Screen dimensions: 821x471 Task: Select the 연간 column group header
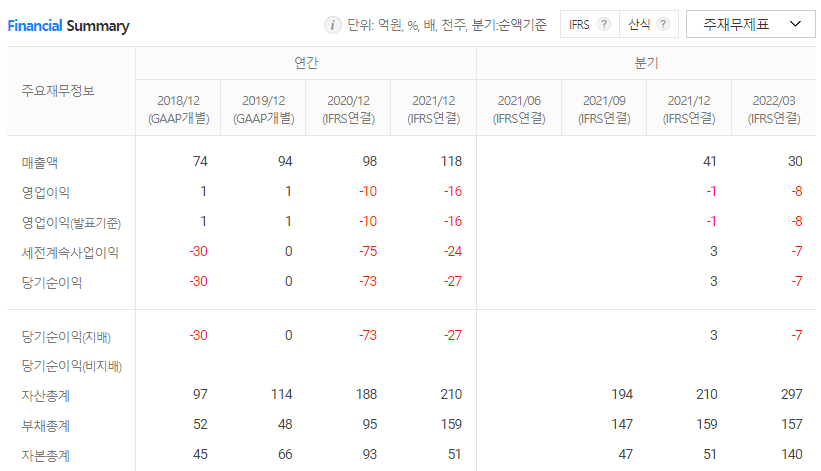306,63
